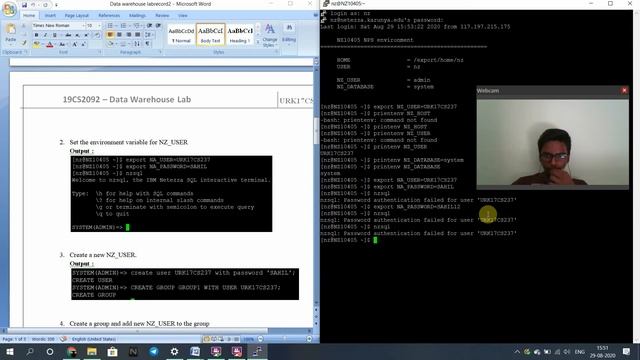
Task: Click Word vertical scrollbar thumb
Action: [x=316, y=131]
